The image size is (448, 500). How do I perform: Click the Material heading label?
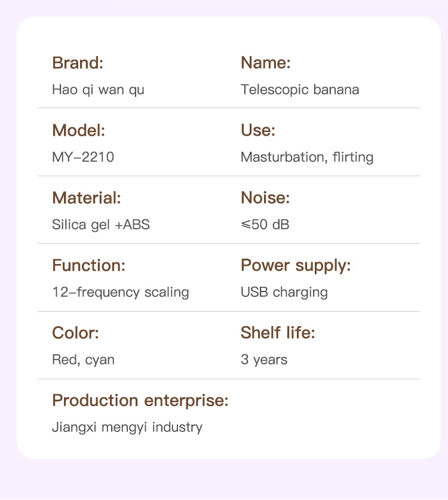tap(86, 198)
